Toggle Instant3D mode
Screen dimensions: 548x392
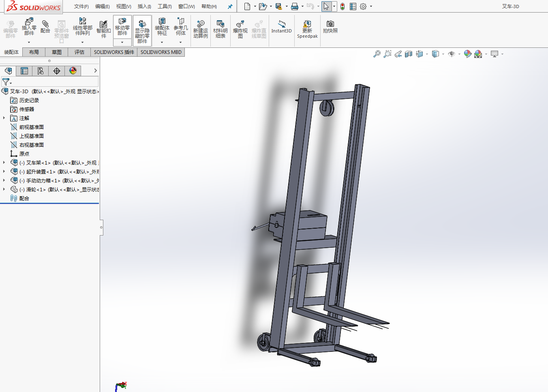(282, 27)
